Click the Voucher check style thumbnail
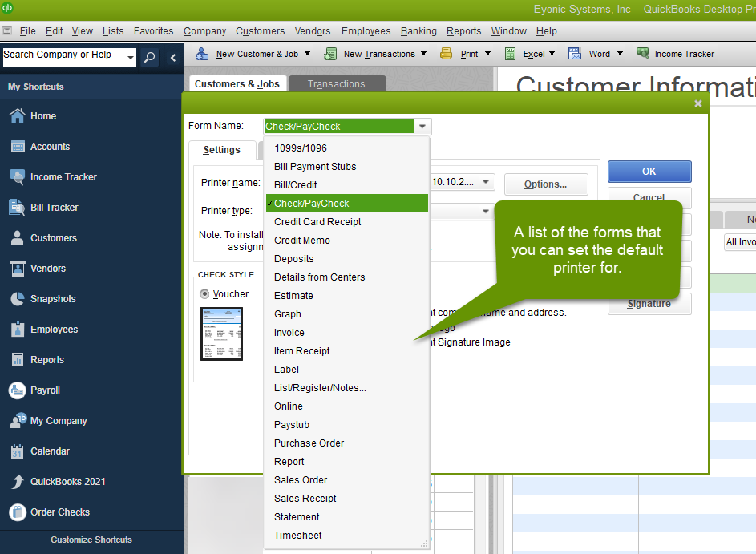The height and width of the screenshot is (554, 756). click(222, 334)
